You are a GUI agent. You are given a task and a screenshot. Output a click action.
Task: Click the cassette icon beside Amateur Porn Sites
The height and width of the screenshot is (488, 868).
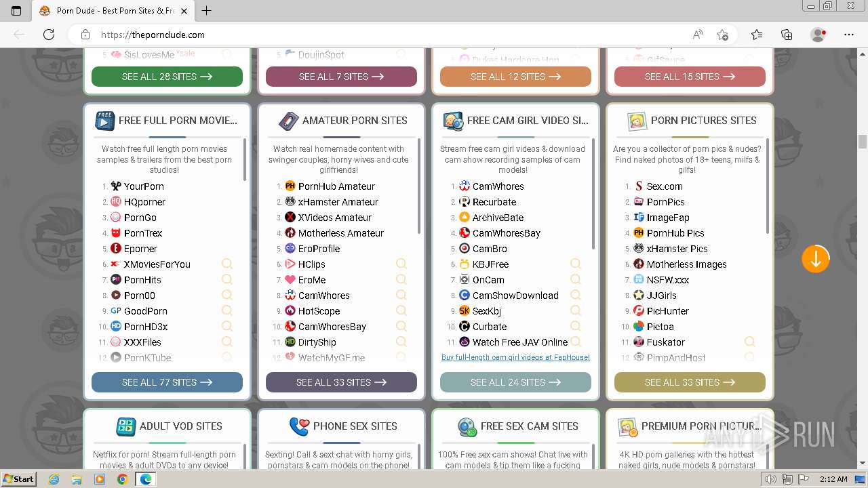click(x=289, y=121)
